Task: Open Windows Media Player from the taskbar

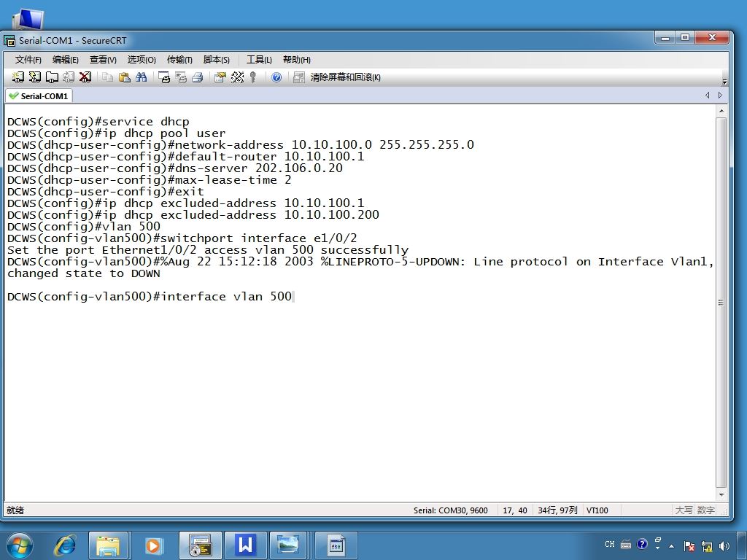Action: click(x=153, y=545)
